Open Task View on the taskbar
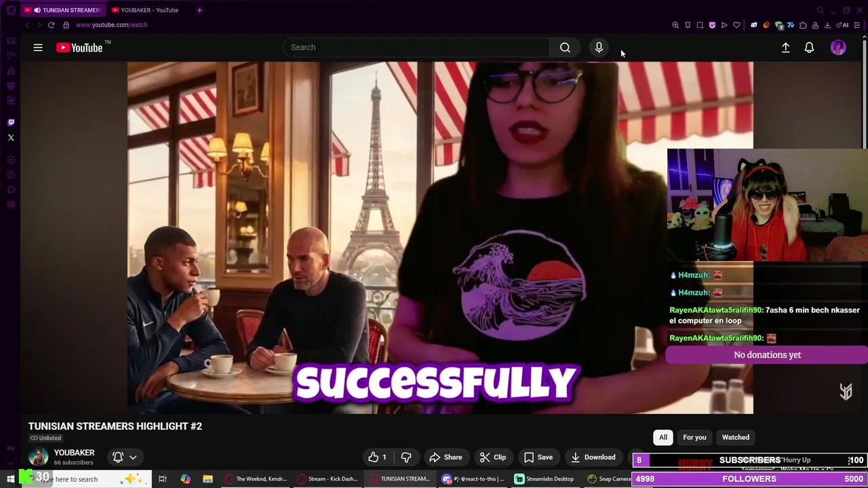This screenshot has height=488, width=868. (x=163, y=479)
